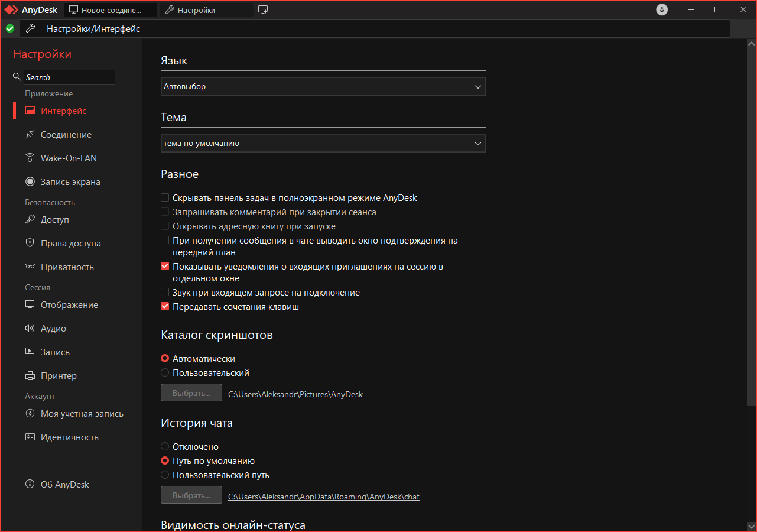Click the Запись экрана record icon

coord(30,182)
